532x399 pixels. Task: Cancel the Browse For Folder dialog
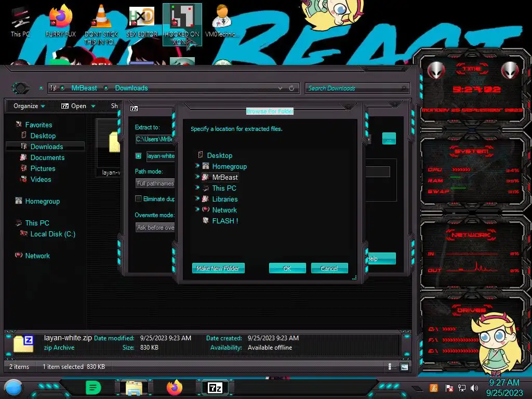(x=329, y=268)
